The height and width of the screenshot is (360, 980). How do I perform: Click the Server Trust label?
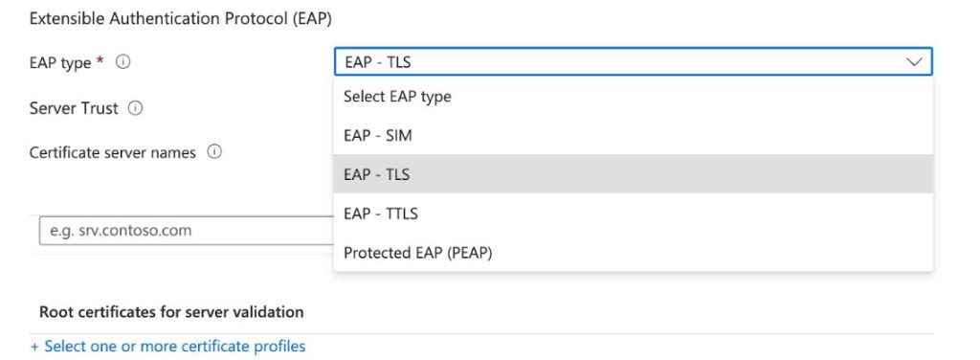[74, 108]
